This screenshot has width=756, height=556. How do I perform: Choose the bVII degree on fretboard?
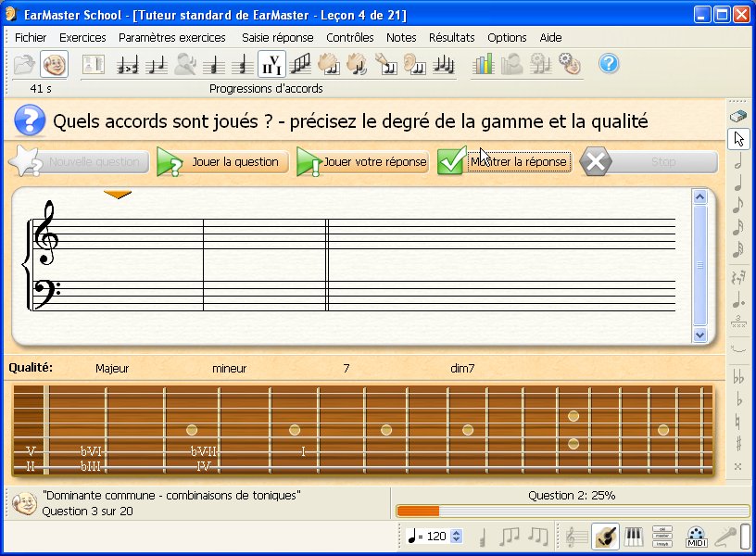click(x=203, y=451)
